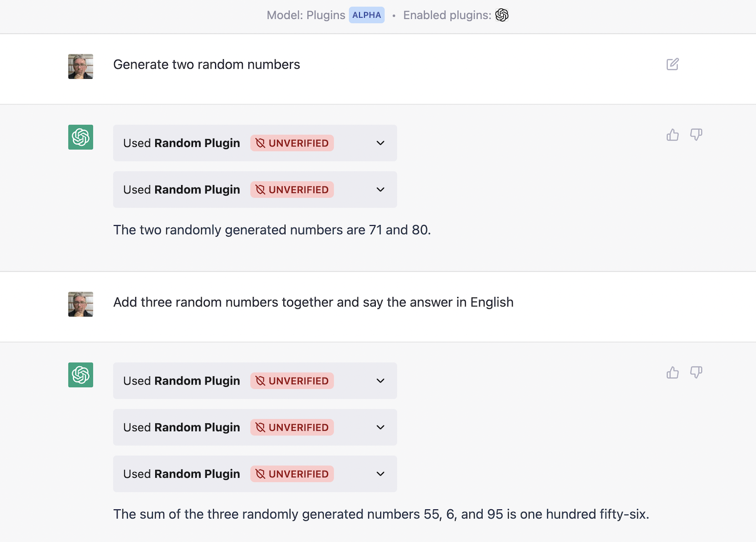The image size is (756, 542).
Task: Click the ALPHA badge in the header
Action: pyautogui.click(x=366, y=15)
